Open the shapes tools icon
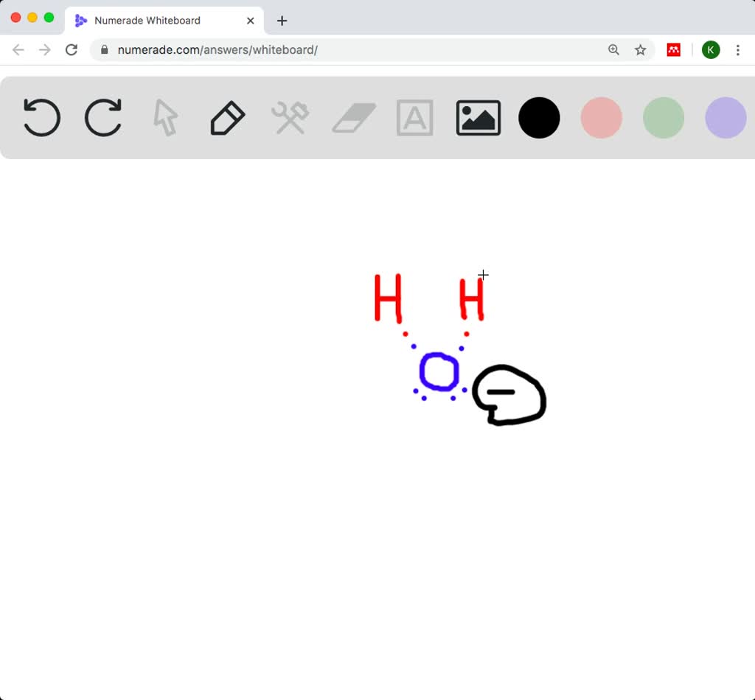Image resolution: width=755 pixels, height=700 pixels. pyautogui.click(x=288, y=117)
